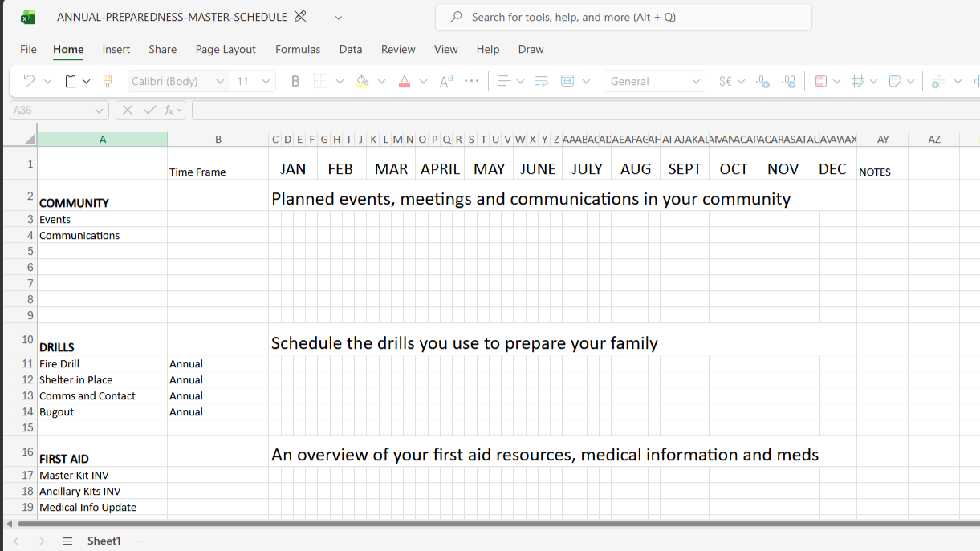
Task: Click the Increase Decimal icon
Action: (x=789, y=81)
